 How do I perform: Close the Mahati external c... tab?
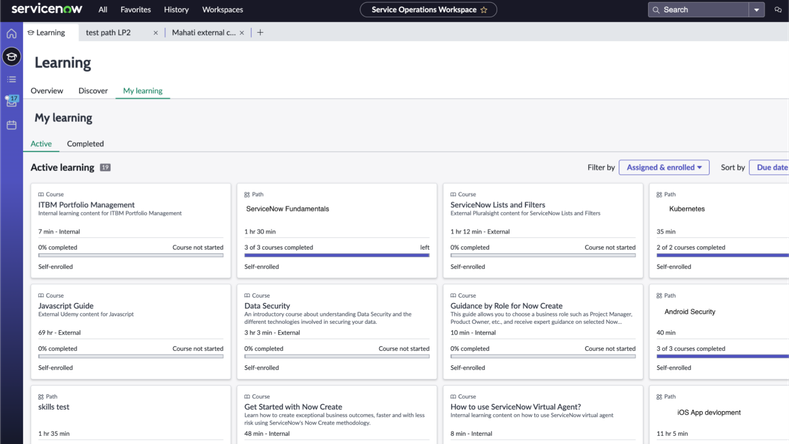pos(242,33)
